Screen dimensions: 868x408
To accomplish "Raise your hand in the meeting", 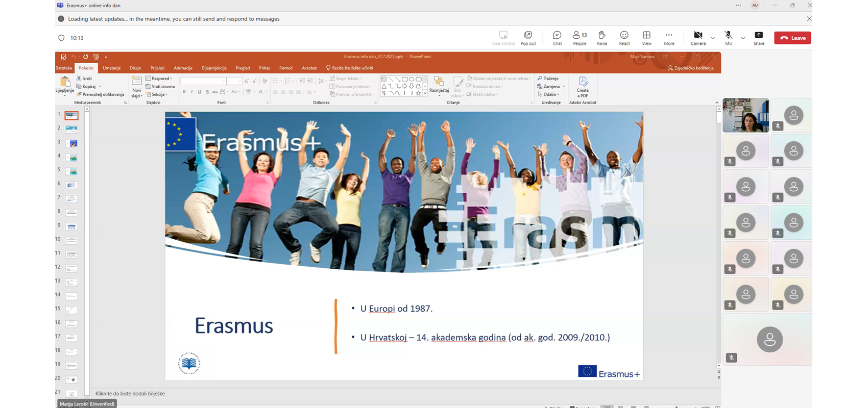I will point(602,38).
